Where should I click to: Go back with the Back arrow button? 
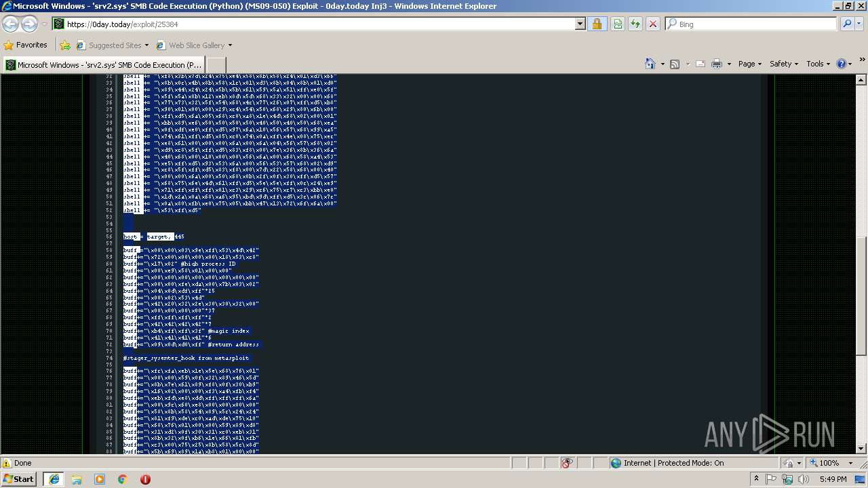(x=11, y=24)
